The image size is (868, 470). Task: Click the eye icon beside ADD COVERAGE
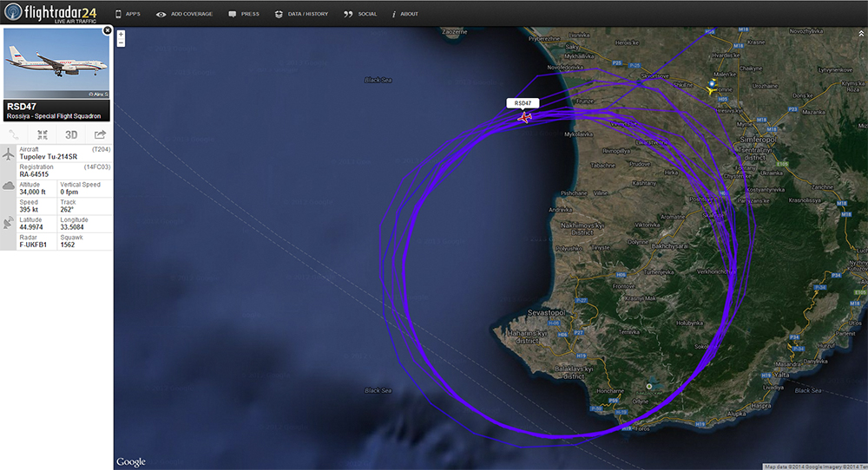(x=161, y=15)
